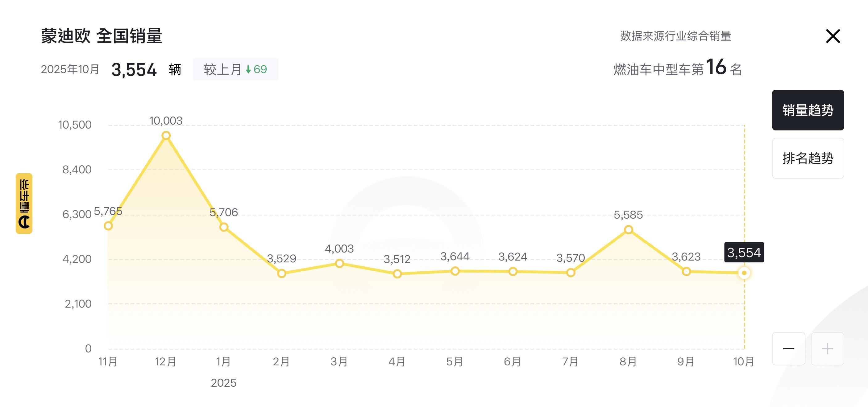
Task: Zoom in chart with plus button
Action: [827, 348]
